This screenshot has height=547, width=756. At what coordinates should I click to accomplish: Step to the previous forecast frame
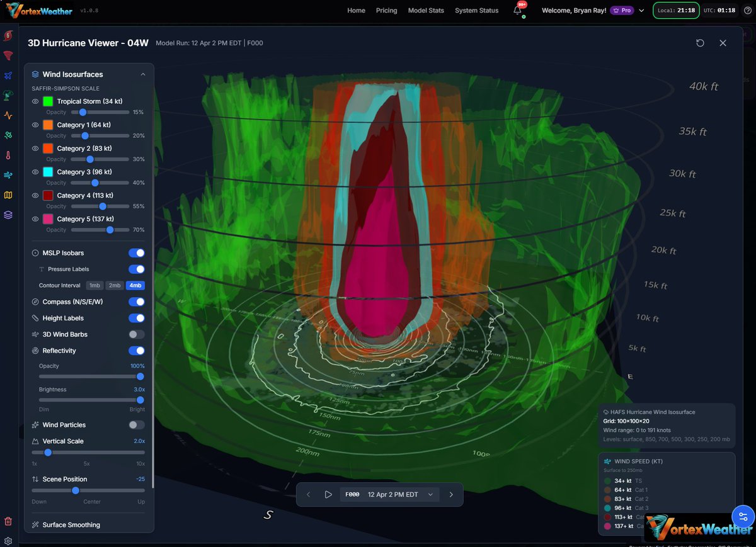pyautogui.click(x=308, y=495)
